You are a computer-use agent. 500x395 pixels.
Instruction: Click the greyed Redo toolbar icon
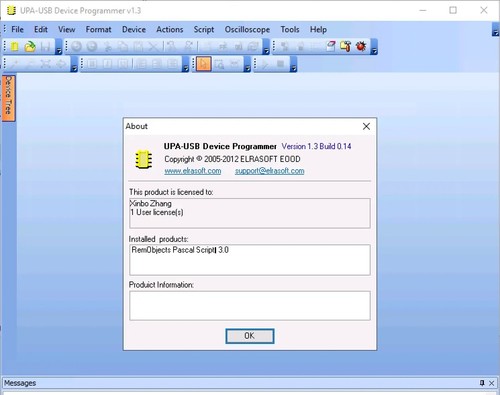tap(92, 46)
